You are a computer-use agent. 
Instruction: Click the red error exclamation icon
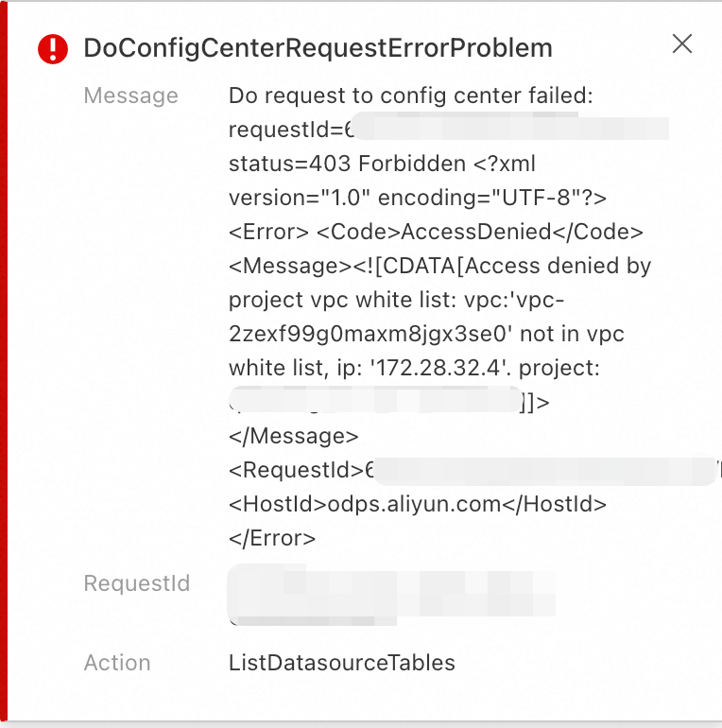click(x=53, y=47)
